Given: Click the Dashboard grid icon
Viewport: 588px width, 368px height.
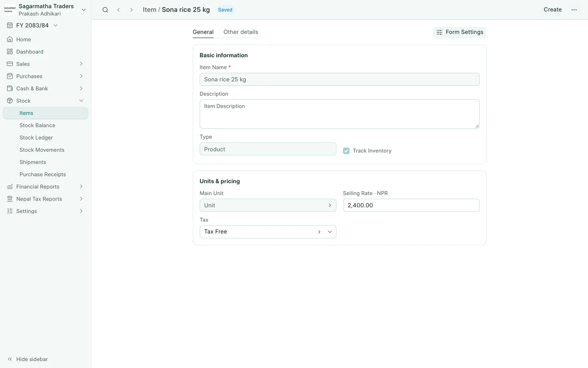Looking at the screenshot, I should pyautogui.click(x=10, y=52).
